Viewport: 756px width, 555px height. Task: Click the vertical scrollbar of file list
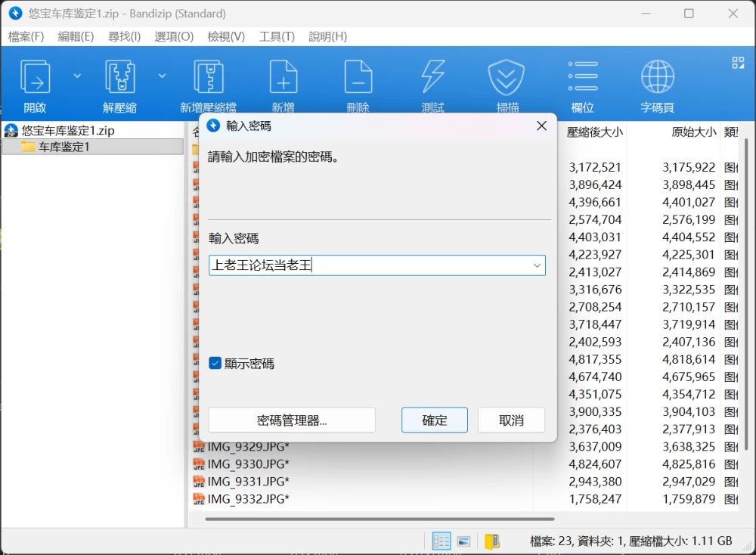pos(746,294)
